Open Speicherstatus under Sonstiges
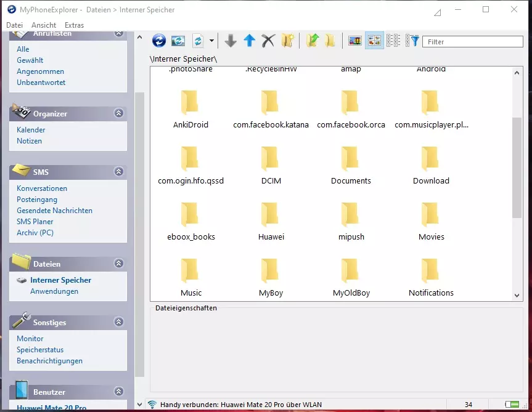532x412 pixels. 40,350
